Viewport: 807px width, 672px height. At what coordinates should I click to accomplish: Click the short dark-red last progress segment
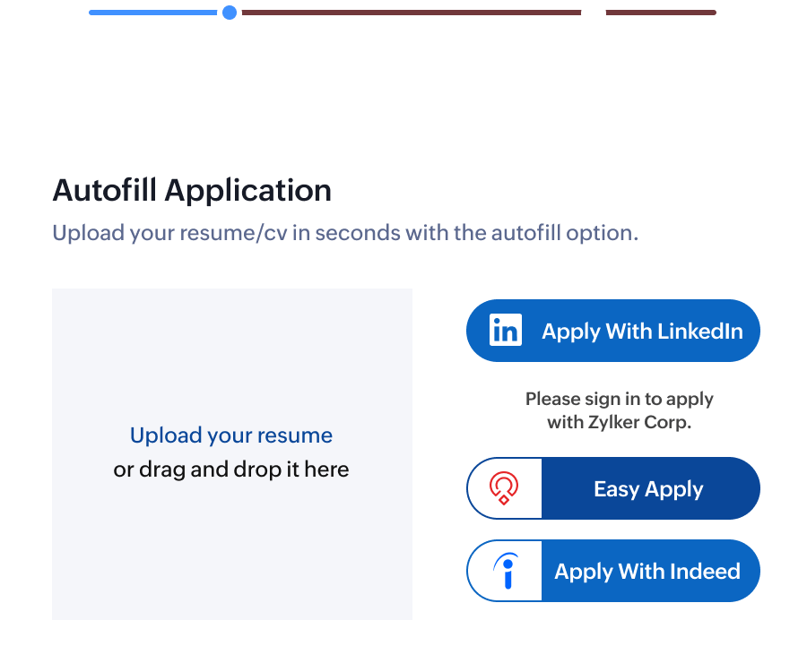click(x=661, y=13)
